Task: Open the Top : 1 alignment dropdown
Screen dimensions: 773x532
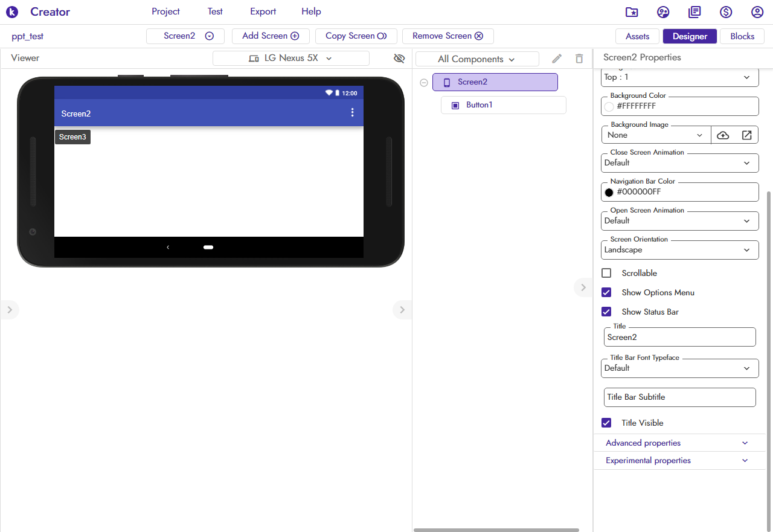Action: tap(680, 77)
